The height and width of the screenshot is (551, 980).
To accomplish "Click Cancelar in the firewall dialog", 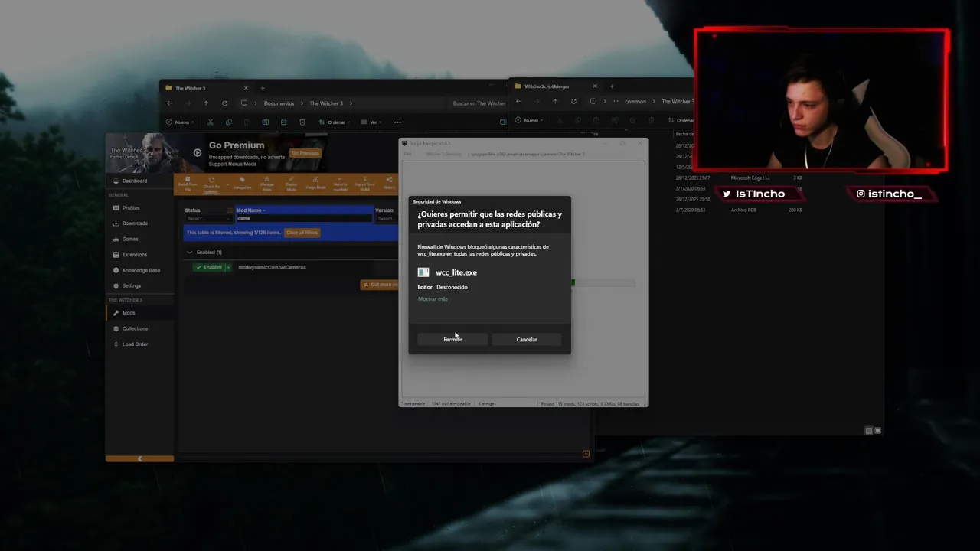I will 526,339.
